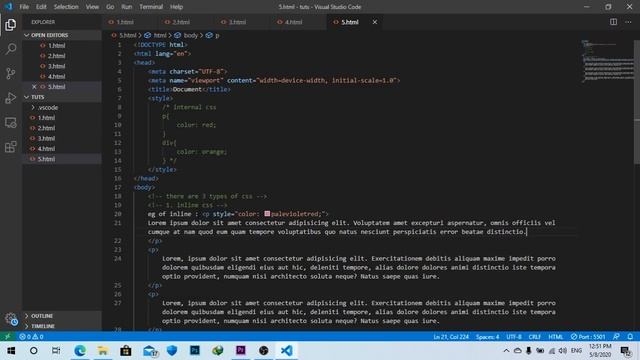The width and height of the screenshot is (640, 360).
Task: Open the Action Center notification icon
Action: 626,351
